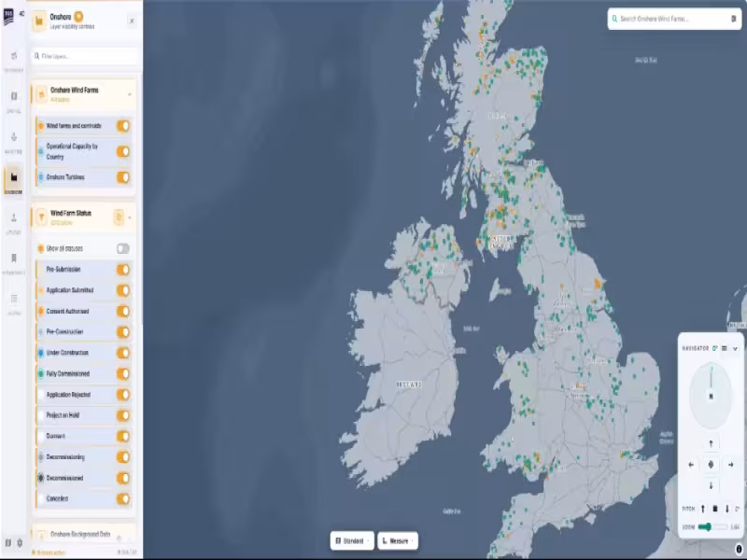Click the Onshore panel header factory icon
747x560 pixels.
tap(39, 21)
